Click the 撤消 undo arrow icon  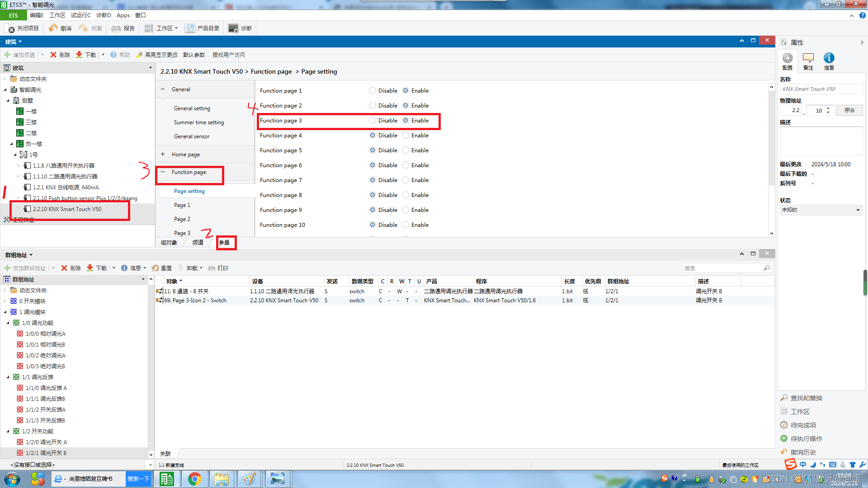(x=53, y=28)
